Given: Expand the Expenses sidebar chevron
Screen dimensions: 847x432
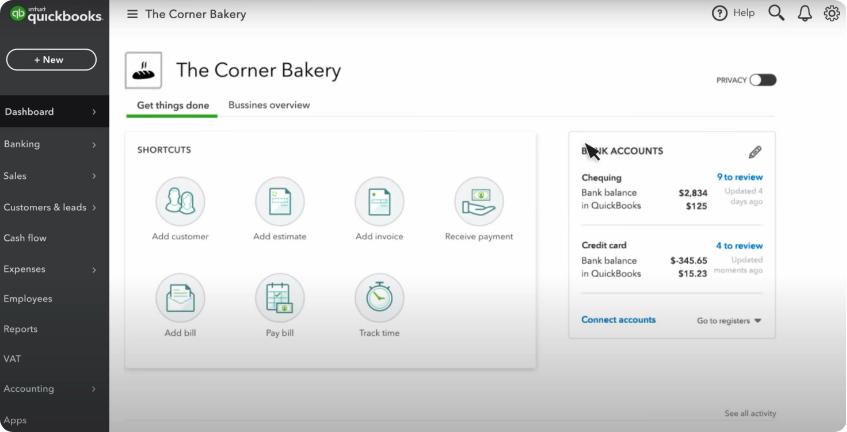Looking at the screenshot, I should (x=94, y=269).
